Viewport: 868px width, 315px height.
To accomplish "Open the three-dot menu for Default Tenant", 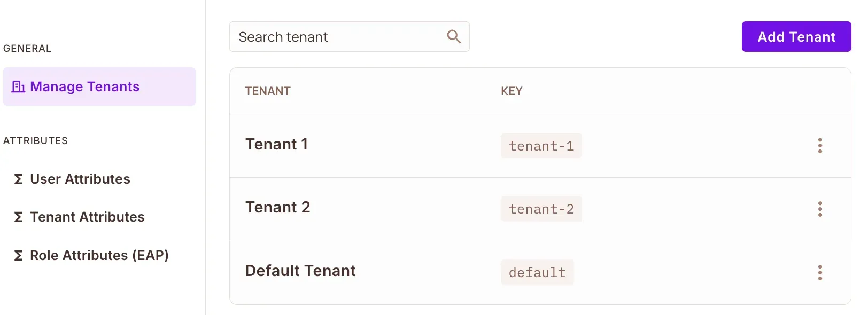I will tap(820, 273).
